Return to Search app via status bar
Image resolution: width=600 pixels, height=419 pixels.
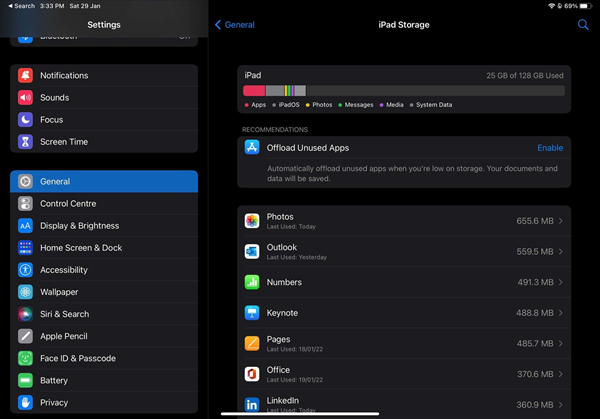pos(22,6)
